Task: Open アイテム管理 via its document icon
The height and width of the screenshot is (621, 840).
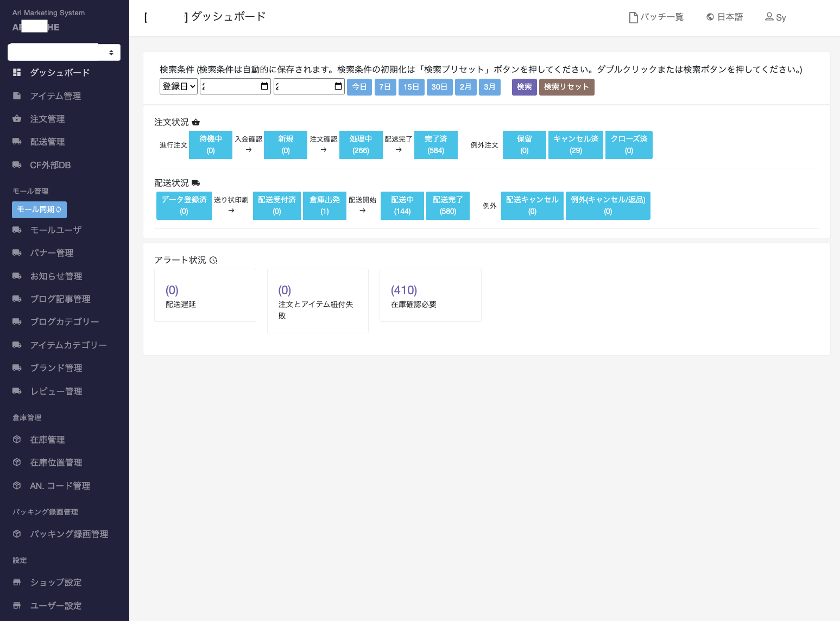Action: pyautogui.click(x=17, y=96)
